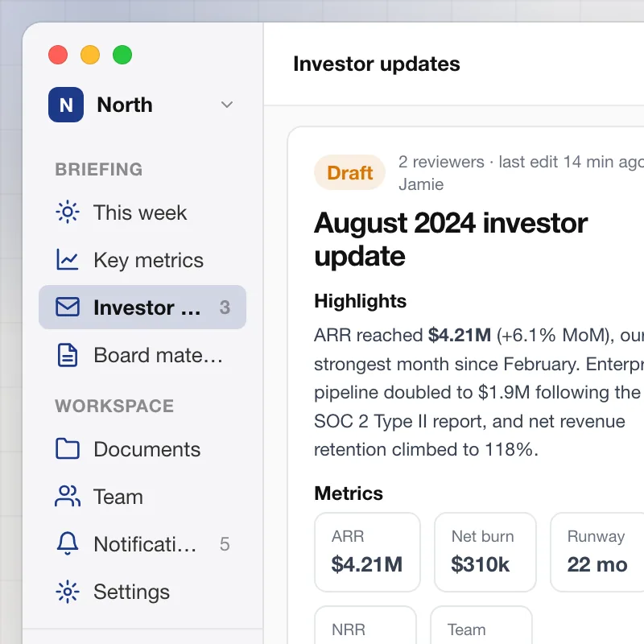Click the envelope icon for Investor updates
Viewport: 644px width, 644px height.
coord(68,307)
